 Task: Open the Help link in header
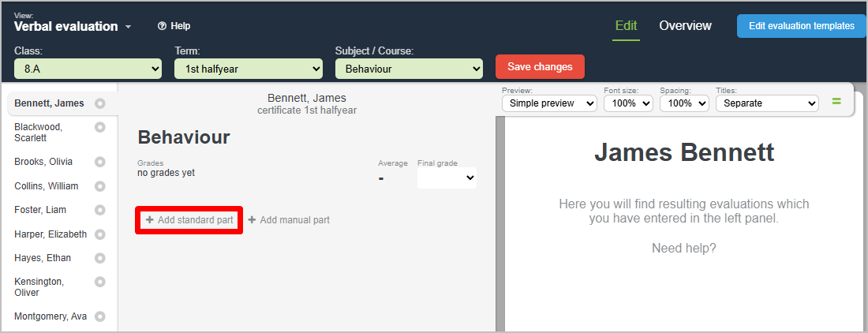tap(174, 26)
